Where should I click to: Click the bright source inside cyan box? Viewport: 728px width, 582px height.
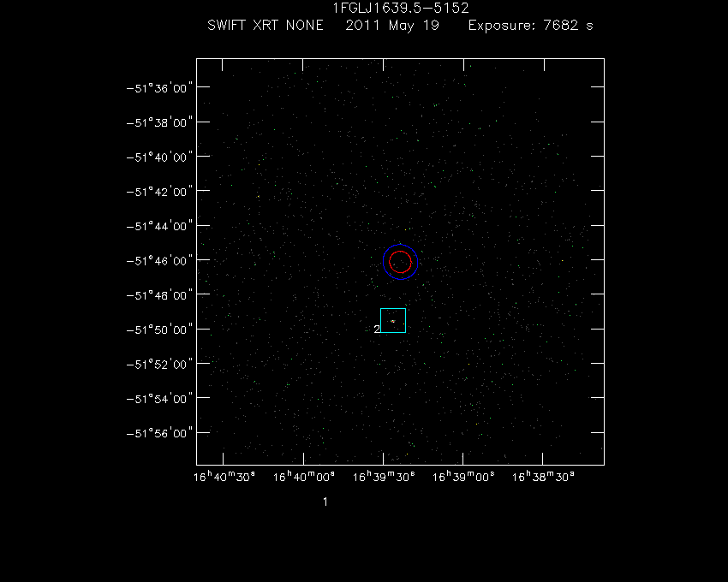393,321
